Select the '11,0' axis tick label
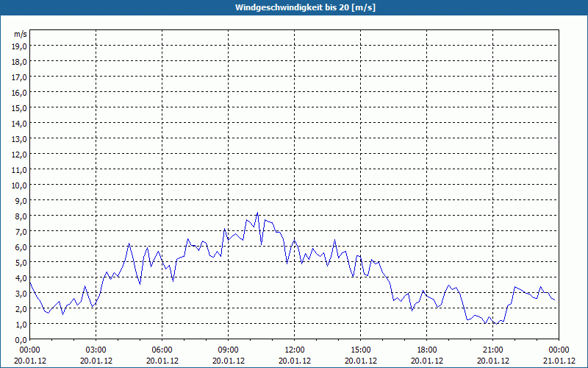 tap(20, 170)
